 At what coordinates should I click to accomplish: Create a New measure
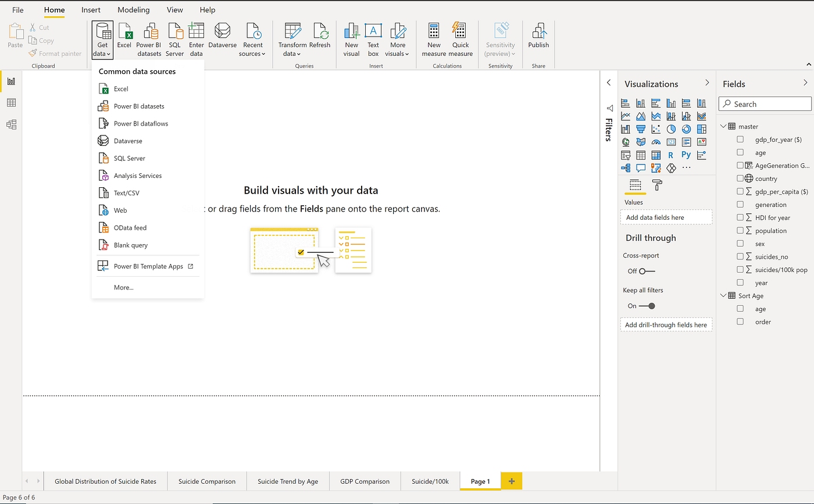pyautogui.click(x=434, y=39)
